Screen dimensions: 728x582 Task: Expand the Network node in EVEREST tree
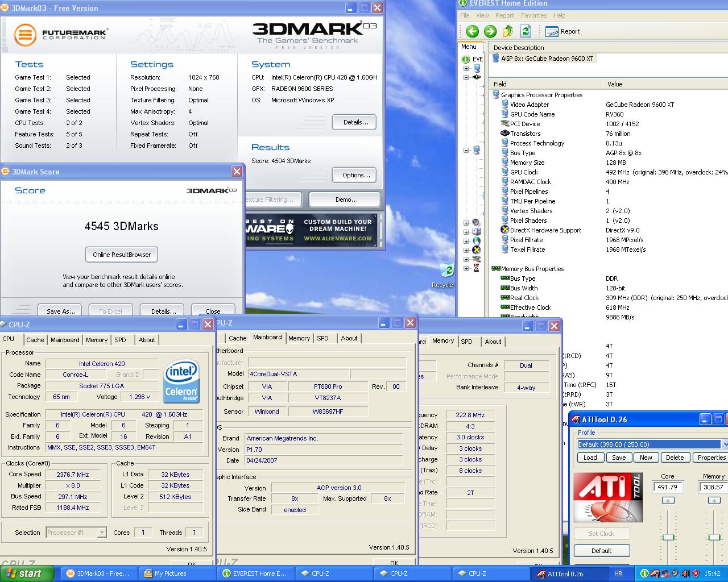pyautogui.click(x=466, y=241)
